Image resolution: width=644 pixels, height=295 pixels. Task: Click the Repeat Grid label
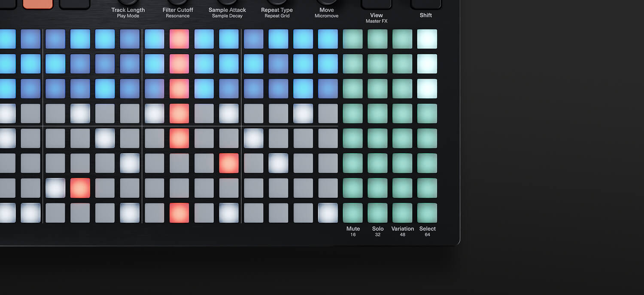[x=277, y=16]
